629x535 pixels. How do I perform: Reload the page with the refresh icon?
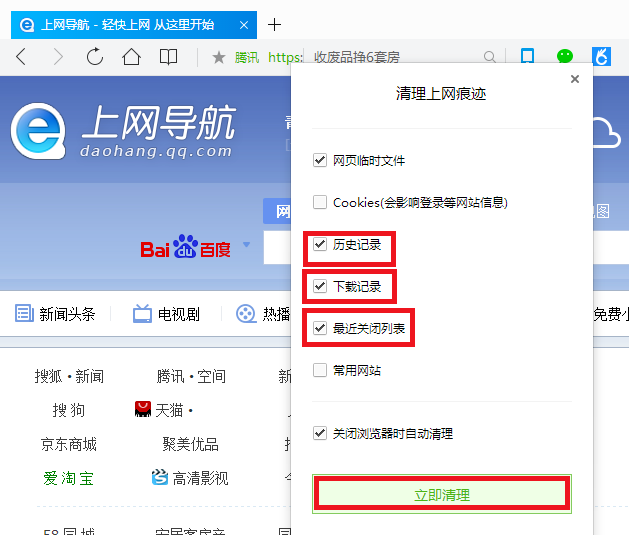pos(95,57)
